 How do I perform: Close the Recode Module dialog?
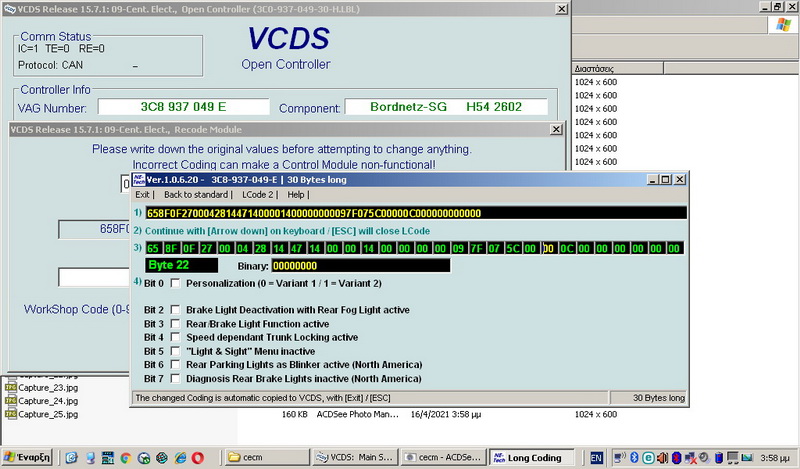tap(556, 130)
